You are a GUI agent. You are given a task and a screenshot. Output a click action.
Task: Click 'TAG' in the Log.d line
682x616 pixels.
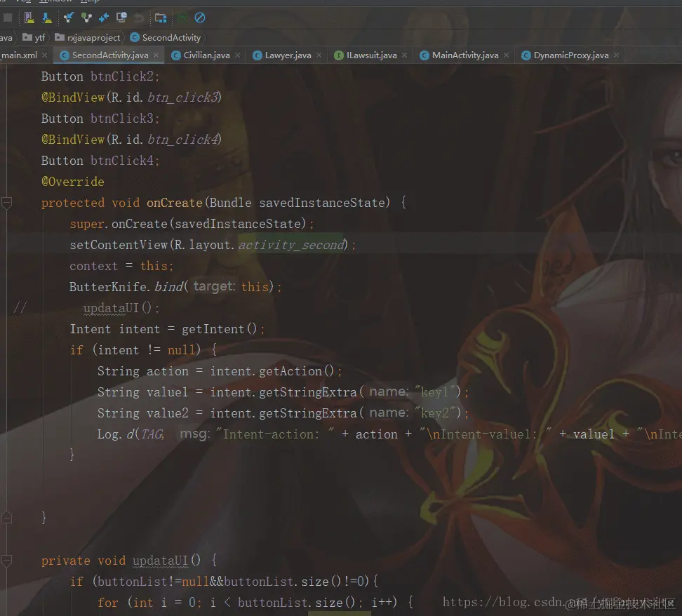[152, 434]
